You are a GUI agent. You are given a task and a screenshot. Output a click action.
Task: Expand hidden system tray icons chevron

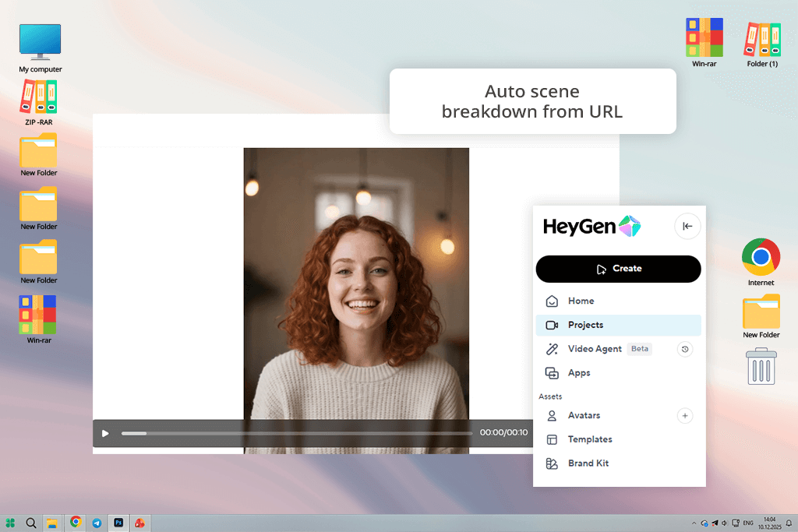(694, 523)
